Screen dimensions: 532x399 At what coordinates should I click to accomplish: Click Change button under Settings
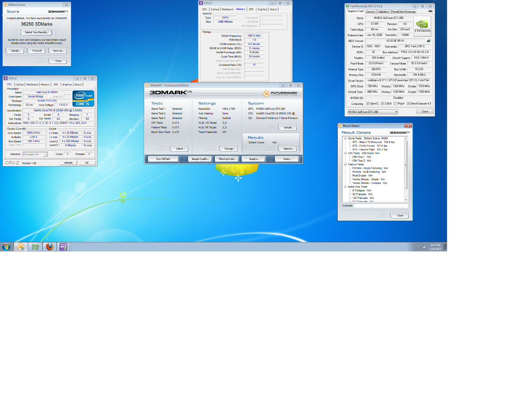click(x=229, y=149)
